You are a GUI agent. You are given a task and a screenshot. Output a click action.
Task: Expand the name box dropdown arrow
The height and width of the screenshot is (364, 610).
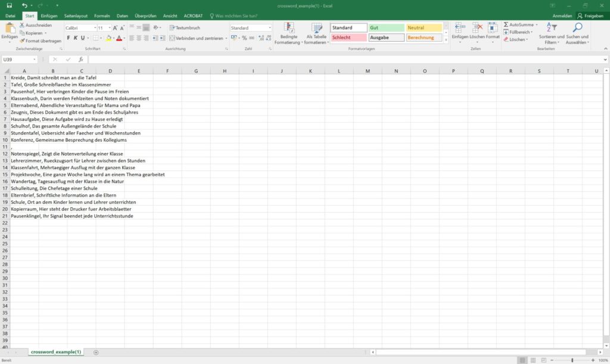pyautogui.click(x=34, y=60)
